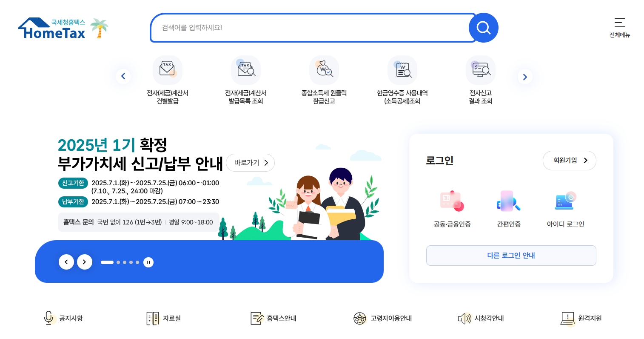Select 아이디 로그인 icon
Viewport: 644px width, 339px height.
point(565,201)
